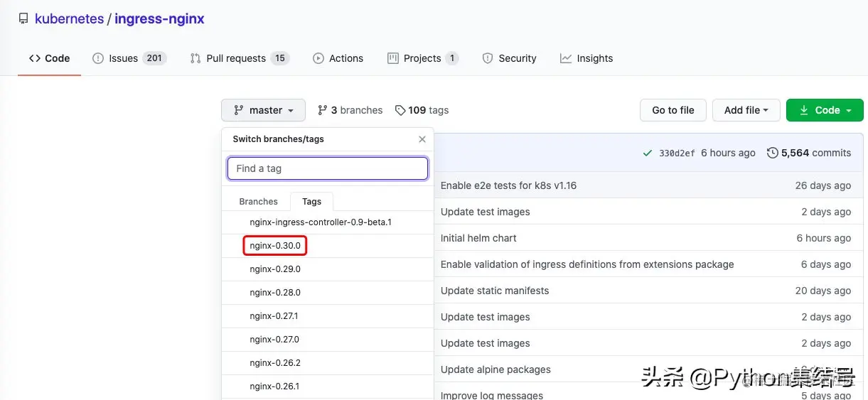Click the Security shield icon
868x400 pixels.
pos(488,58)
